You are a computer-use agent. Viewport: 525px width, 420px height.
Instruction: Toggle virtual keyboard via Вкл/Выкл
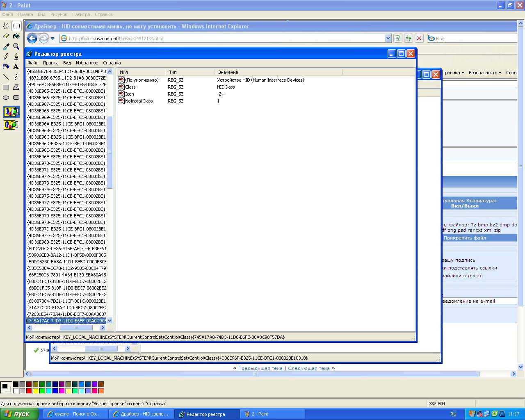tap(465, 206)
